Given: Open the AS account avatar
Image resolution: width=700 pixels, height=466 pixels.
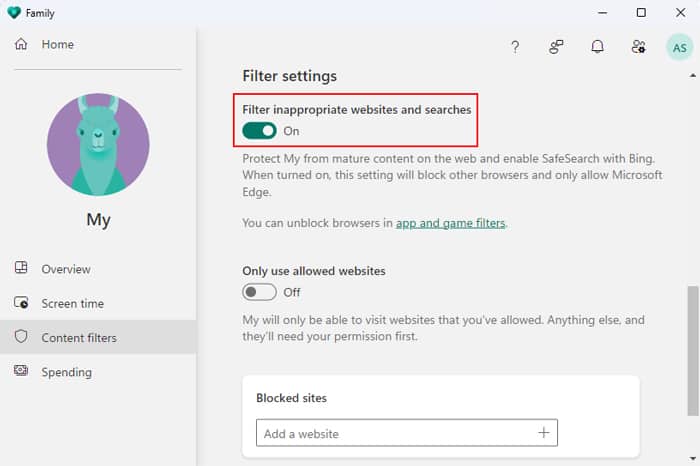Looking at the screenshot, I should pos(679,47).
